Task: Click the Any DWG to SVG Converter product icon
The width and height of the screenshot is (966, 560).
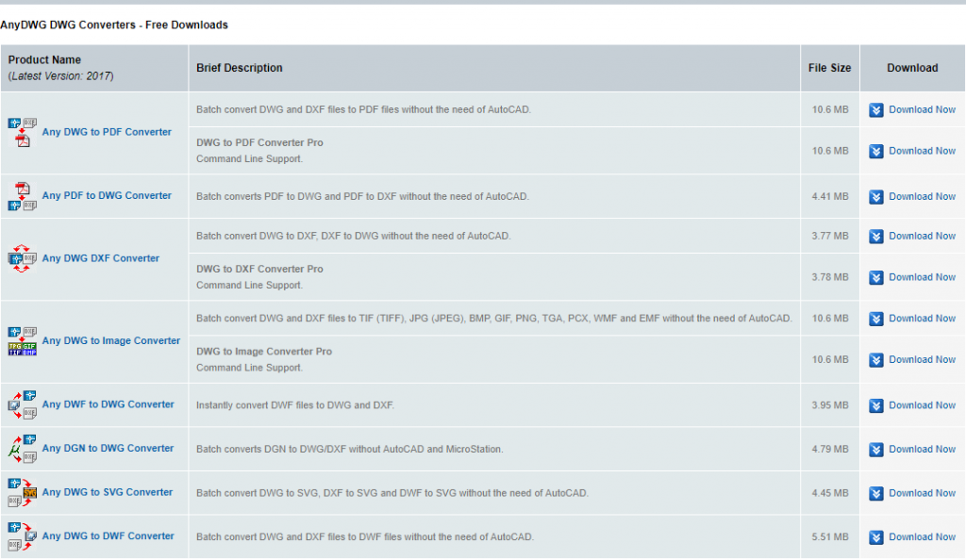Action: (x=23, y=492)
